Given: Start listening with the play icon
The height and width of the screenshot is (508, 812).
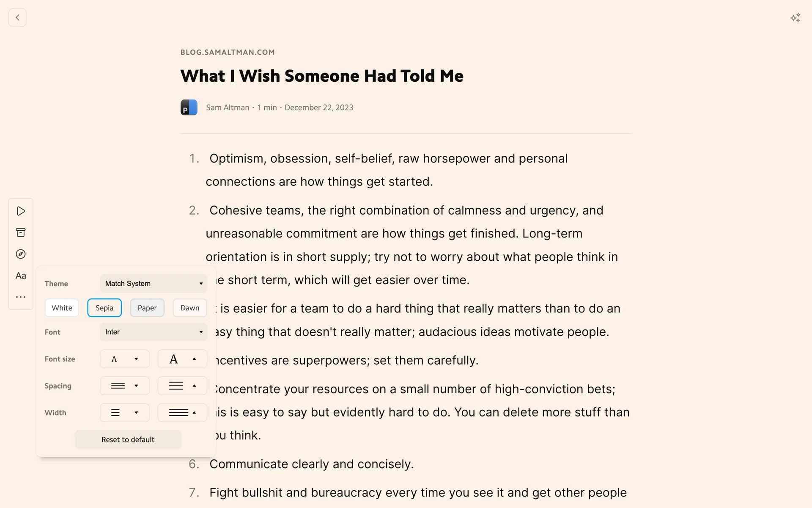Looking at the screenshot, I should pyautogui.click(x=21, y=211).
